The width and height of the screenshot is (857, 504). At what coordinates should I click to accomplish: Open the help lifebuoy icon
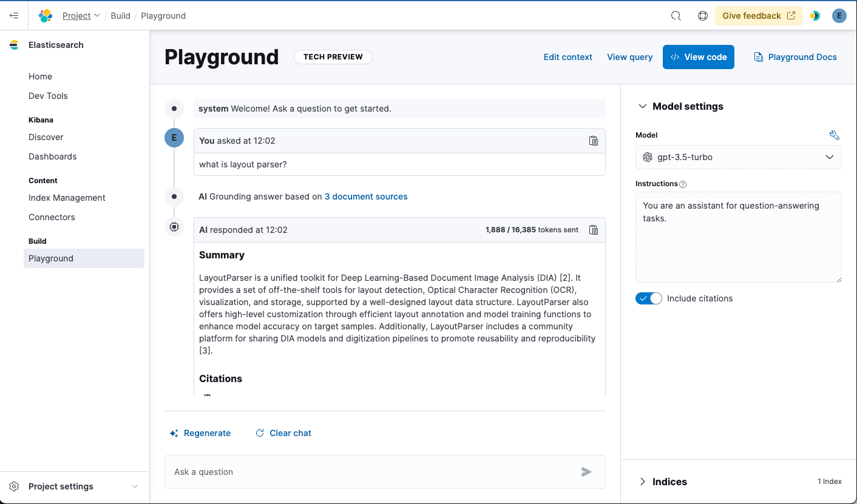tap(702, 16)
